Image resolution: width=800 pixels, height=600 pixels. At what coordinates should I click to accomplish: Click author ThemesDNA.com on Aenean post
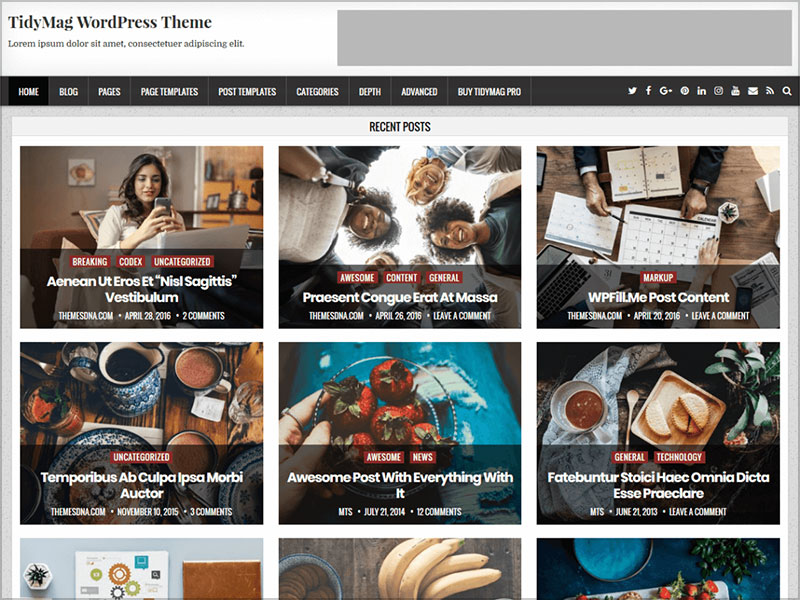[86, 315]
